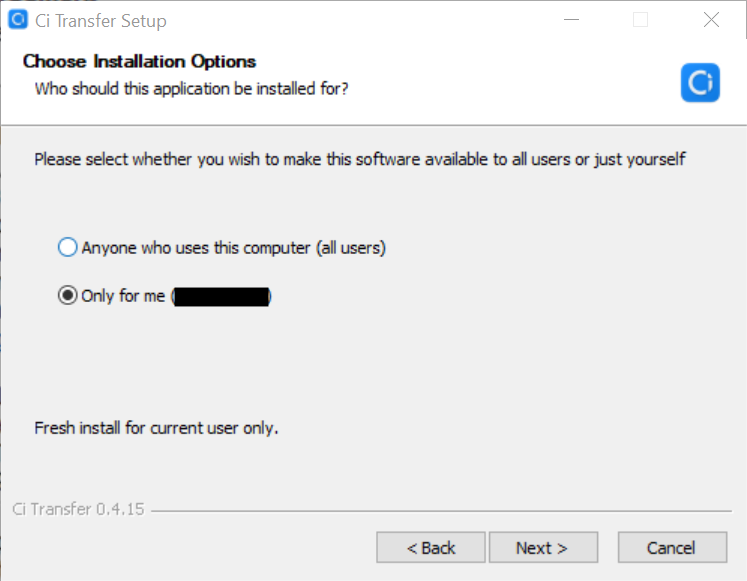This screenshot has width=747, height=581.
Task: Cancel the installation setup
Action: 672,548
